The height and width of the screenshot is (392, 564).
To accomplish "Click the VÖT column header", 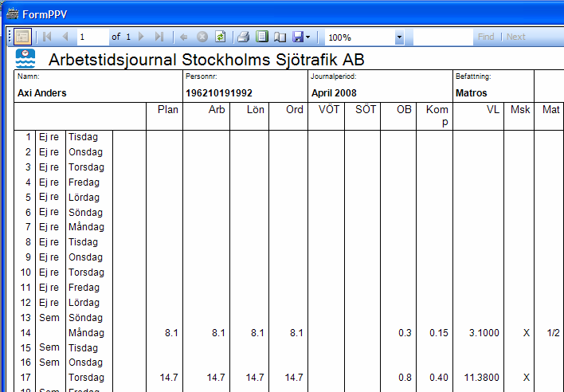I will point(329,109).
